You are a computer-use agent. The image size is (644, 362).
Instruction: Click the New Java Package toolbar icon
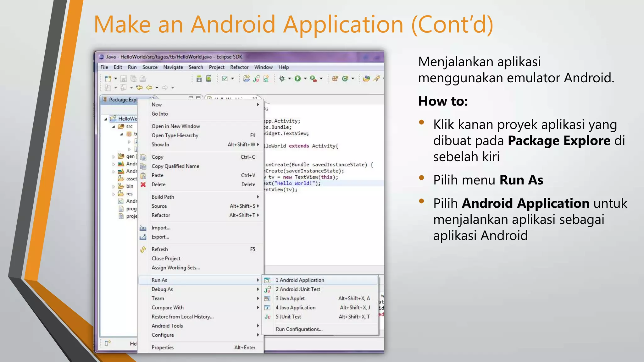point(335,79)
